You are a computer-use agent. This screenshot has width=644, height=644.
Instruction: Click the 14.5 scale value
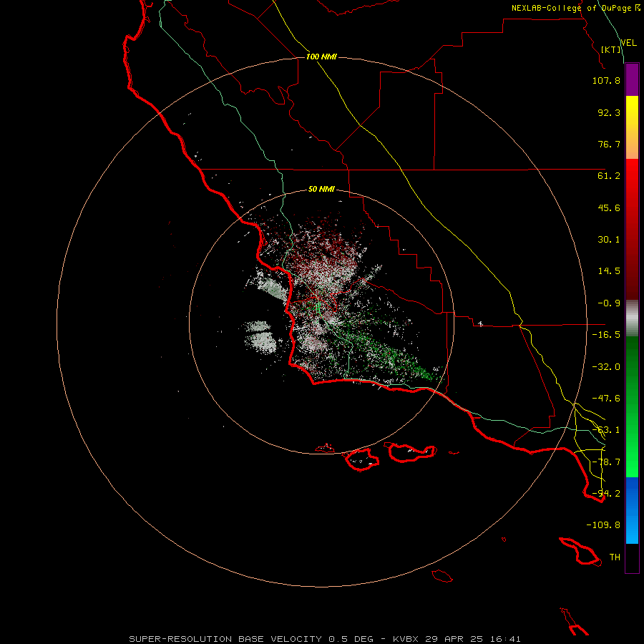click(x=609, y=271)
